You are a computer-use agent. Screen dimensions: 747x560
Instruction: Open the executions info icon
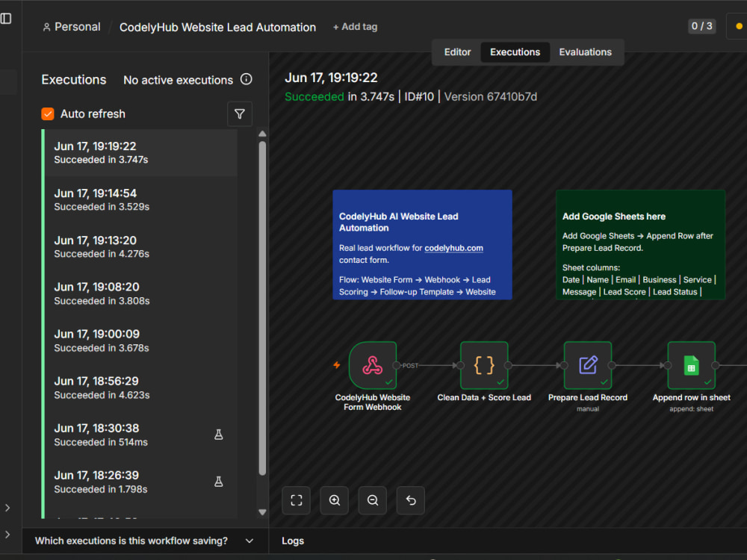[246, 79]
